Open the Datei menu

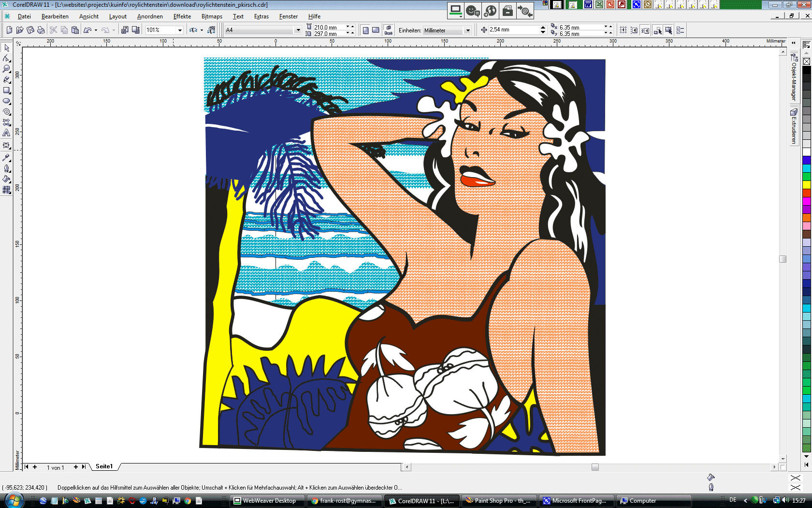pos(24,16)
